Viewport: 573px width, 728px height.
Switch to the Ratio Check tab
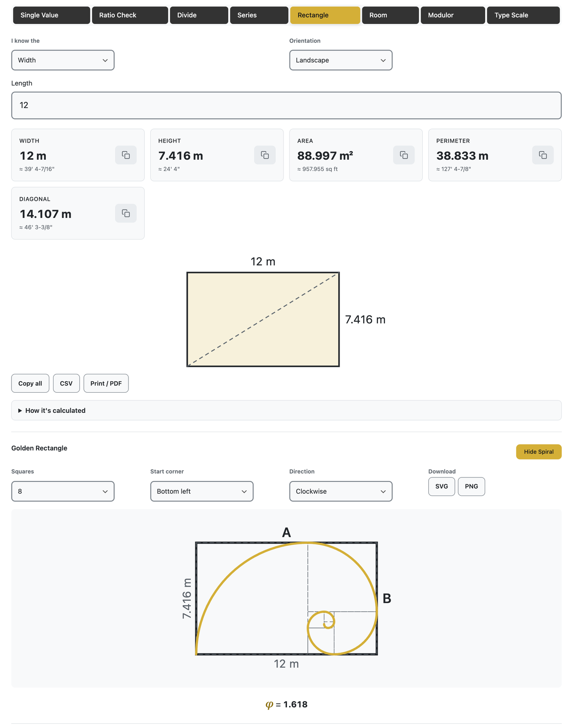(x=130, y=15)
